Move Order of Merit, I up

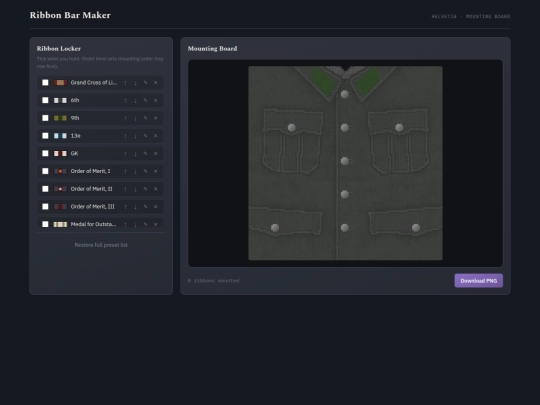(125, 171)
